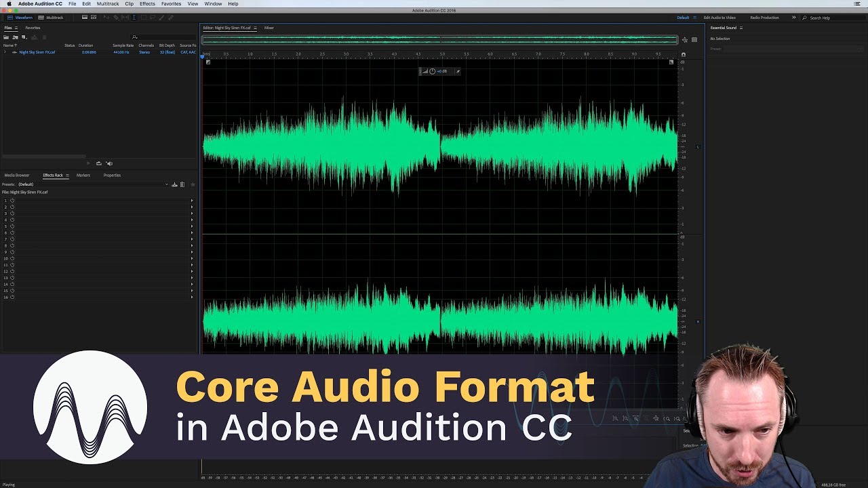The image size is (868, 488).
Task: Select the Marquee Selection tool
Action: tap(144, 18)
